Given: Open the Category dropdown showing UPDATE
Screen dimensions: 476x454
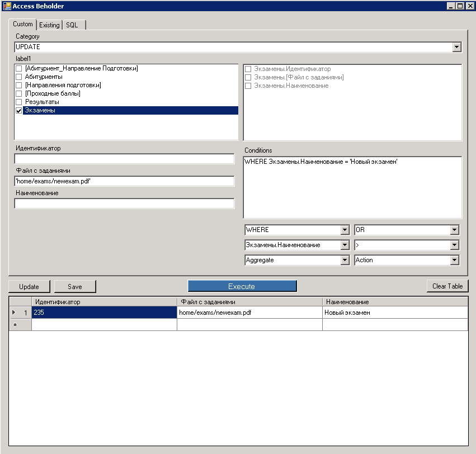Looking at the screenshot, I should coord(458,47).
